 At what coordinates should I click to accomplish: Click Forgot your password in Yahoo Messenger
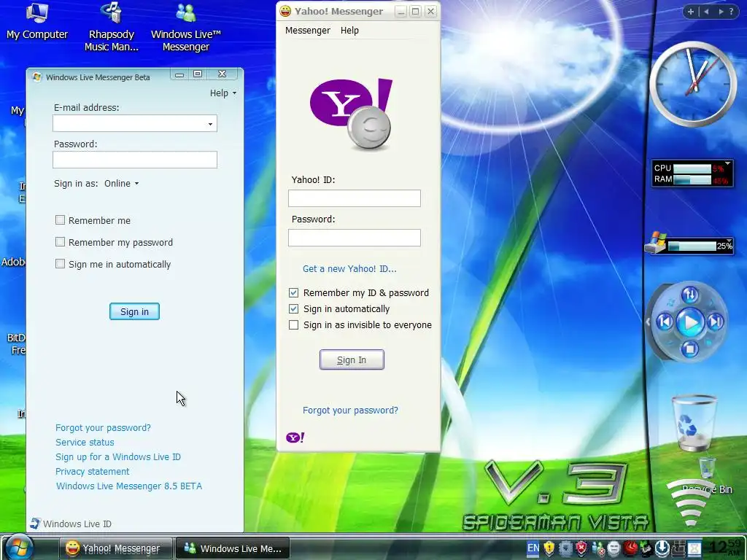350,410
